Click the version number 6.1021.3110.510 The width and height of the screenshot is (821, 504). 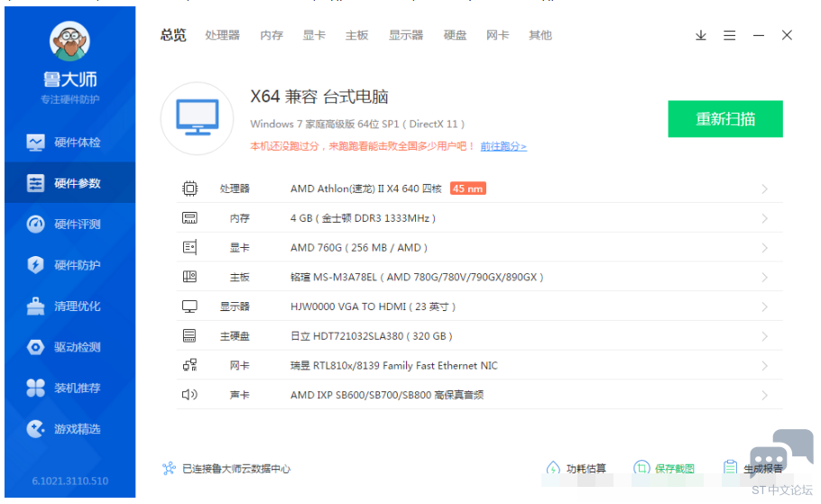[x=70, y=481]
